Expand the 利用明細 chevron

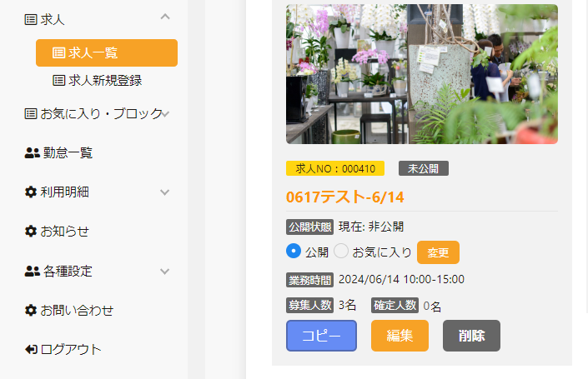click(165, 192)
